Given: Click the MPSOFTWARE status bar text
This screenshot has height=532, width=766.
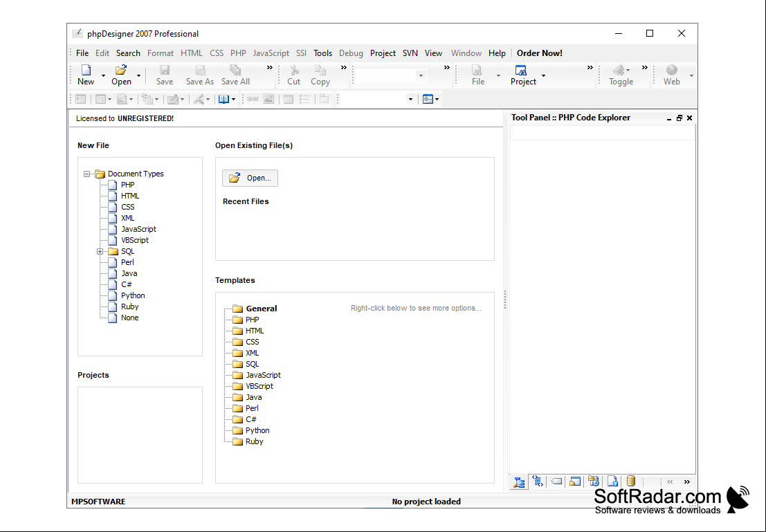Looking at the screenshot, I should (98, 502).
